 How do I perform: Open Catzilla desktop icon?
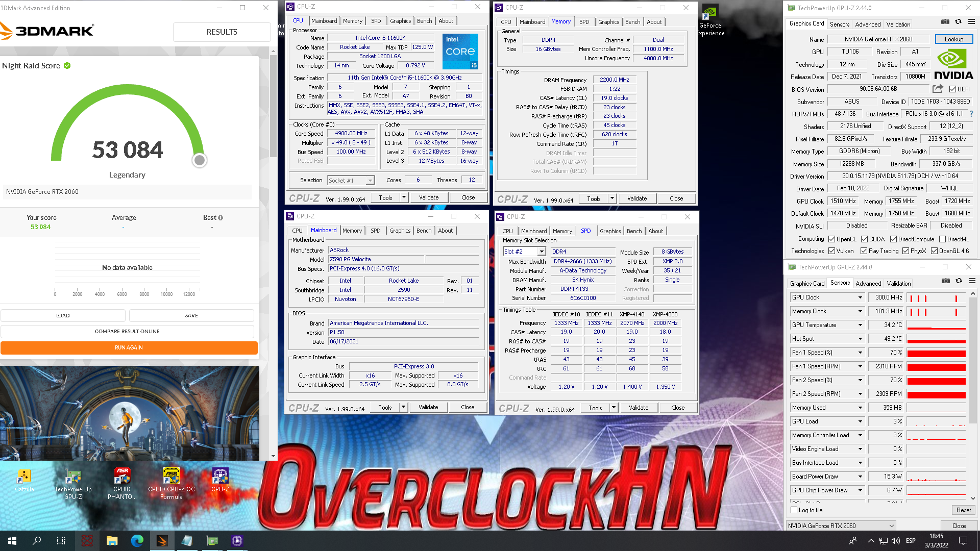click(x=24, y=481)
